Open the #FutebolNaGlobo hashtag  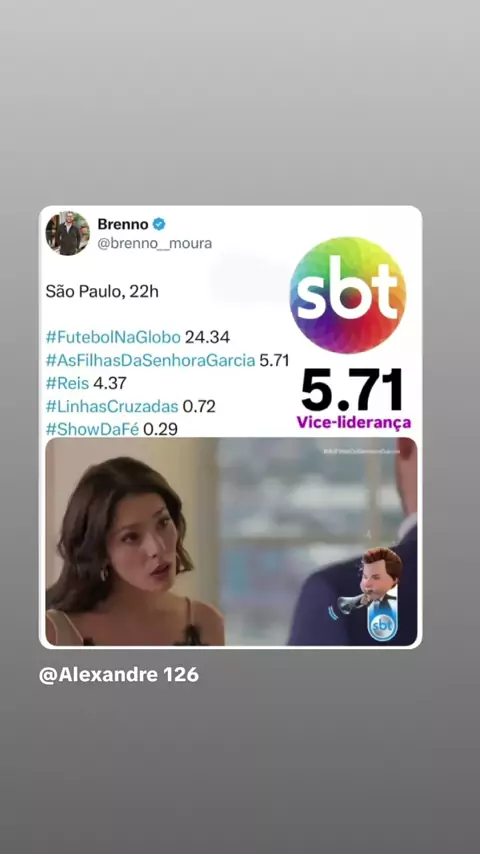(113, 337)
